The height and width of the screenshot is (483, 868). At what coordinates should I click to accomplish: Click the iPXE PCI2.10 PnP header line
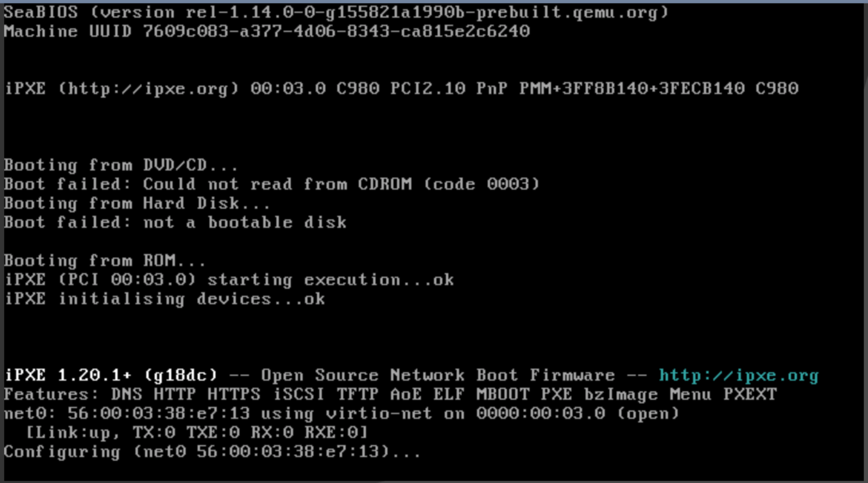pos(402,89)
